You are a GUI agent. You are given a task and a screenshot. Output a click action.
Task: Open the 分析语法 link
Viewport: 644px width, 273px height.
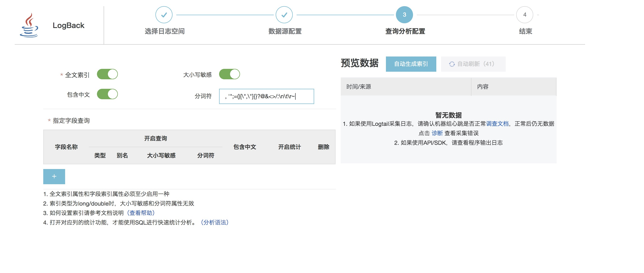[x=215, y=222]
